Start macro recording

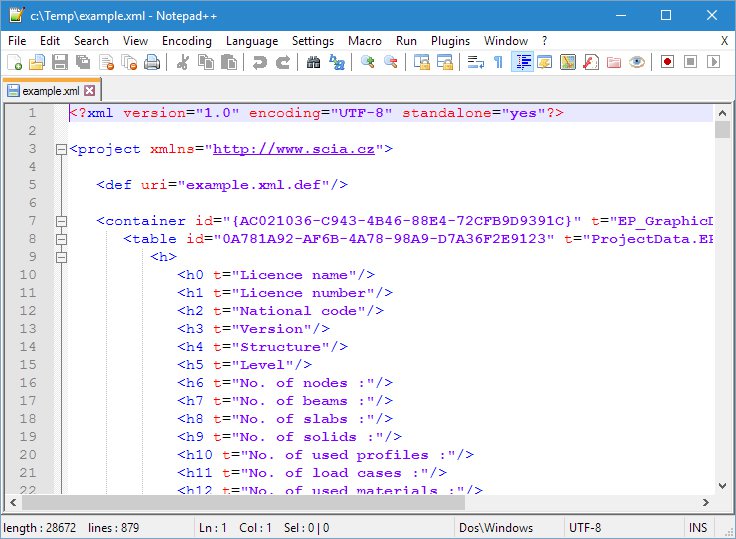[667, 62]
